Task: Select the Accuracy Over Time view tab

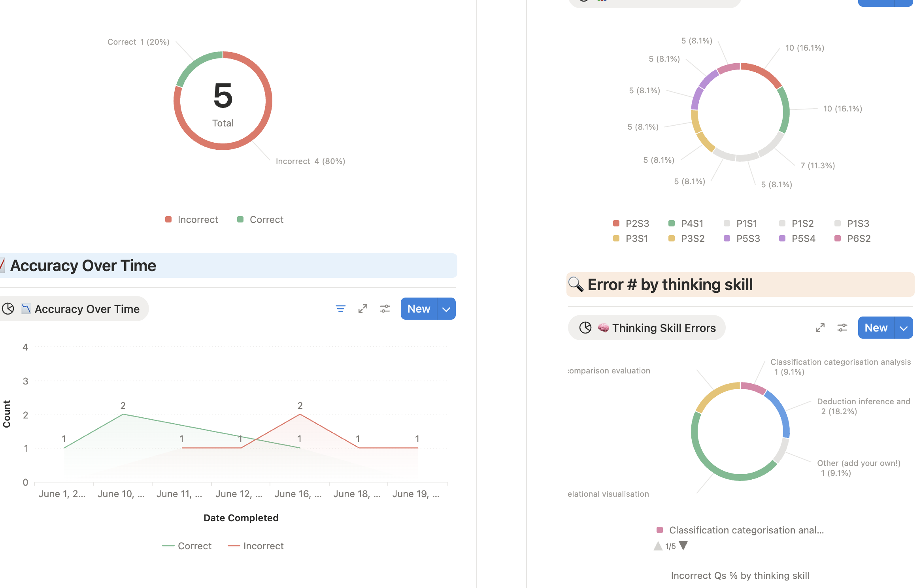Action: coord(73,309)
